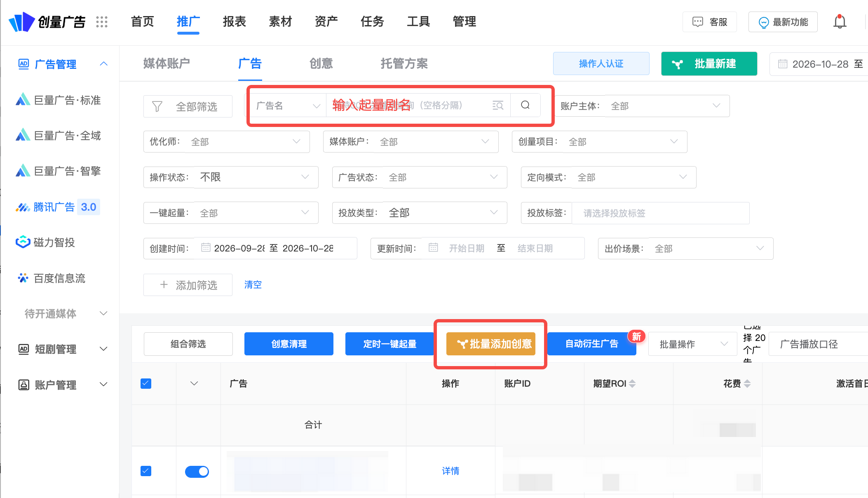Switch to the 托管方案 tab
The height and width of the screenshot is (498, 868).
coord(404,63)
